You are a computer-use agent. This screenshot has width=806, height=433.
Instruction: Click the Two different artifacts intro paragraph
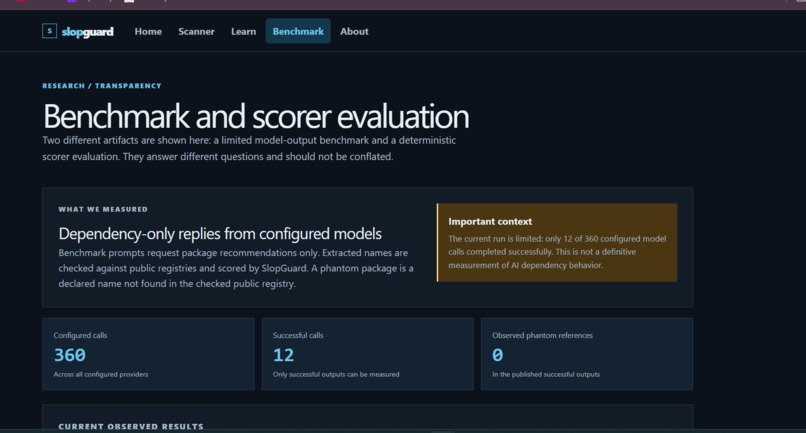point(249,148)
